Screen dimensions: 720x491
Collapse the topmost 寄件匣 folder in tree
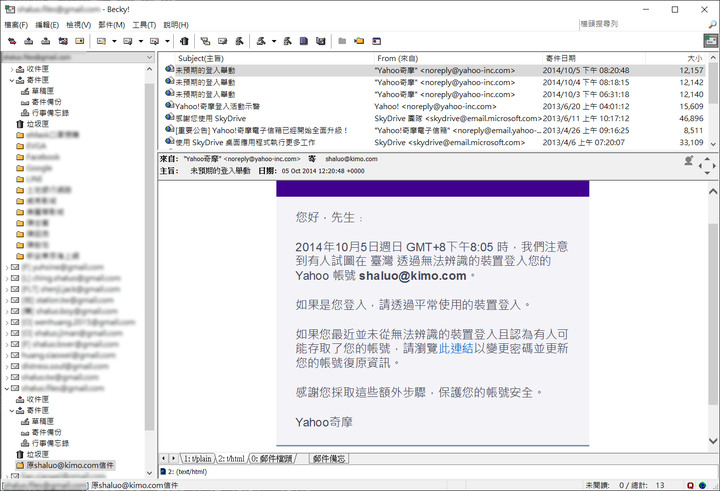(x=12, y=80)
